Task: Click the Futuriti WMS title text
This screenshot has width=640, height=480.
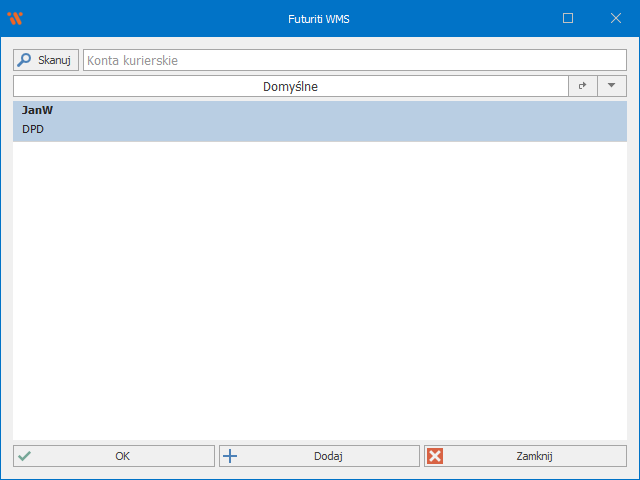Action: coord(319,18)
